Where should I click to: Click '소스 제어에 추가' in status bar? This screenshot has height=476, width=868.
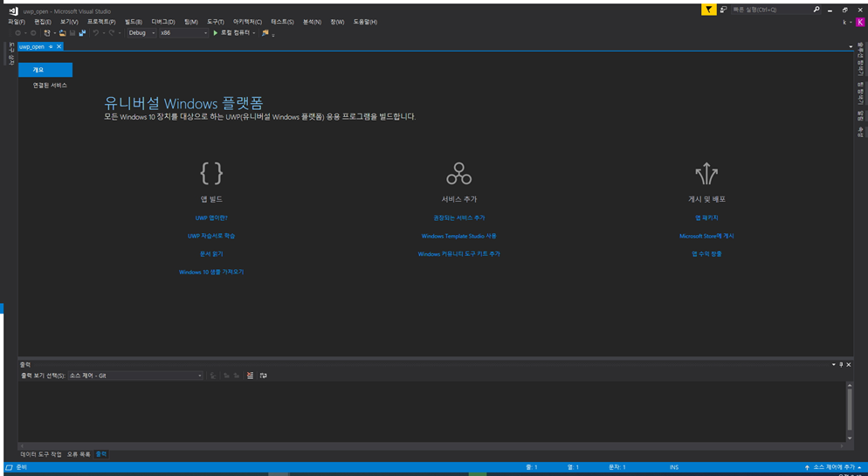pos(834,467)
